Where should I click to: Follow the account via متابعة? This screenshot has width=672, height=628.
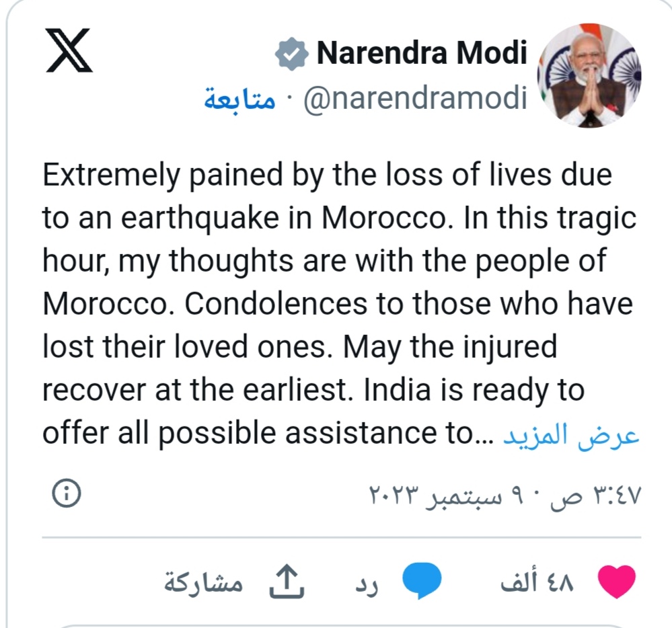239,100
